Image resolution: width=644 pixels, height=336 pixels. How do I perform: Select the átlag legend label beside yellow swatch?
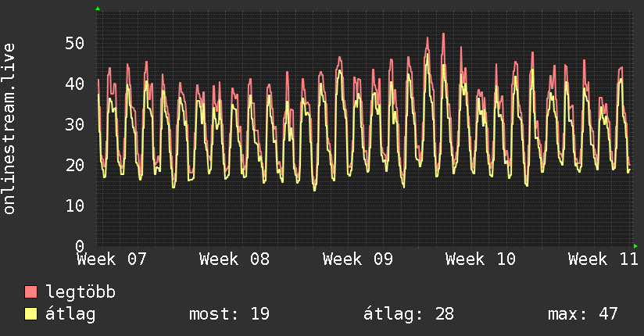tap(70, 314)
